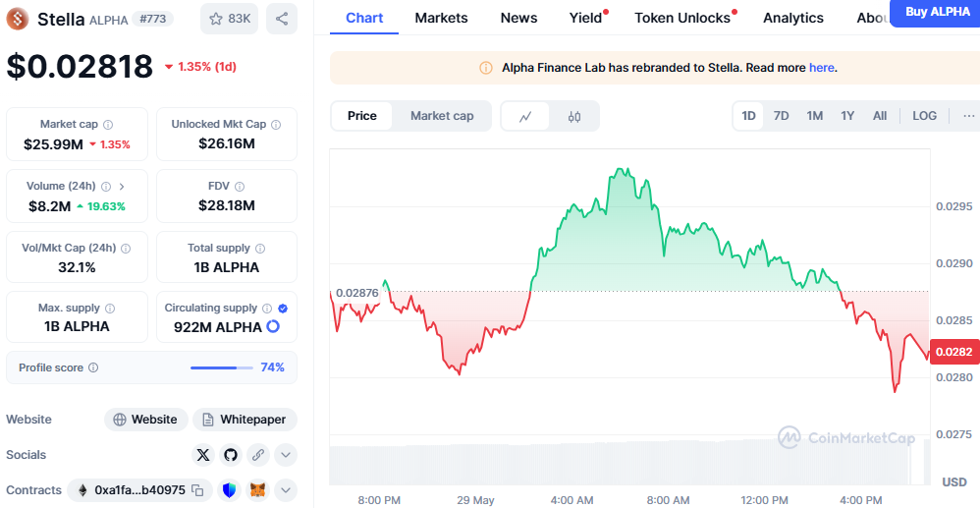Viewport: 980px width, 508px height.
Task: Click the chain link icon in Socials
Action: [258, 455]
